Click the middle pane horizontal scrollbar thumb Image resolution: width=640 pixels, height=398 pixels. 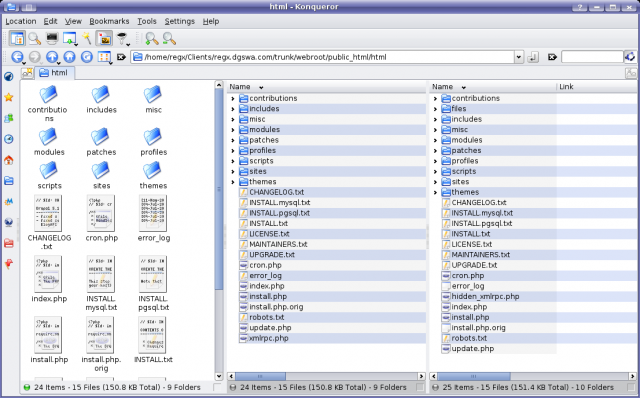260,376
